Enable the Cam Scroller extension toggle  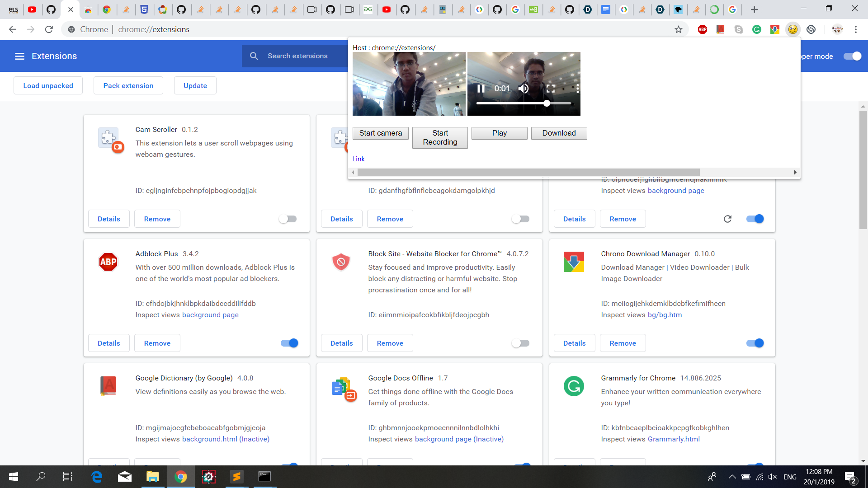pyautogui.click(x=288, y=219)
